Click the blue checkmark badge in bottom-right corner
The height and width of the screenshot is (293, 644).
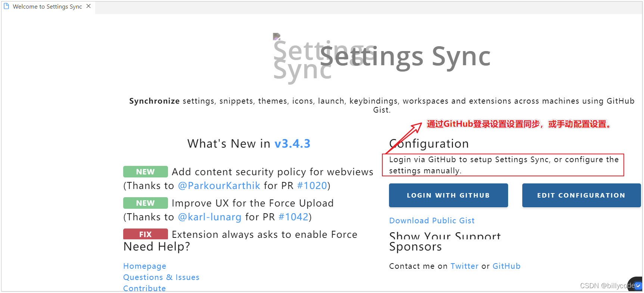point(638,286)
